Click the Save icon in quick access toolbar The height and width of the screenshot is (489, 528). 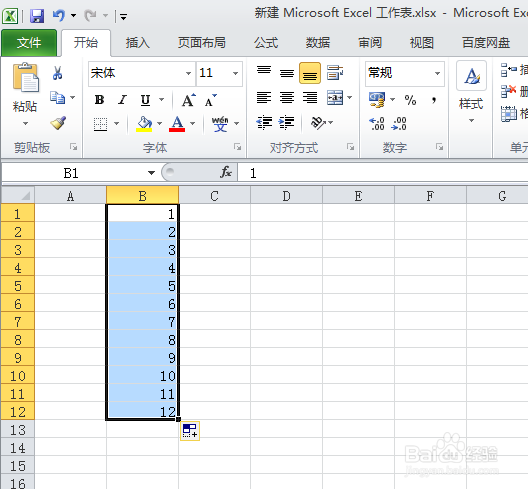point(37,15)
